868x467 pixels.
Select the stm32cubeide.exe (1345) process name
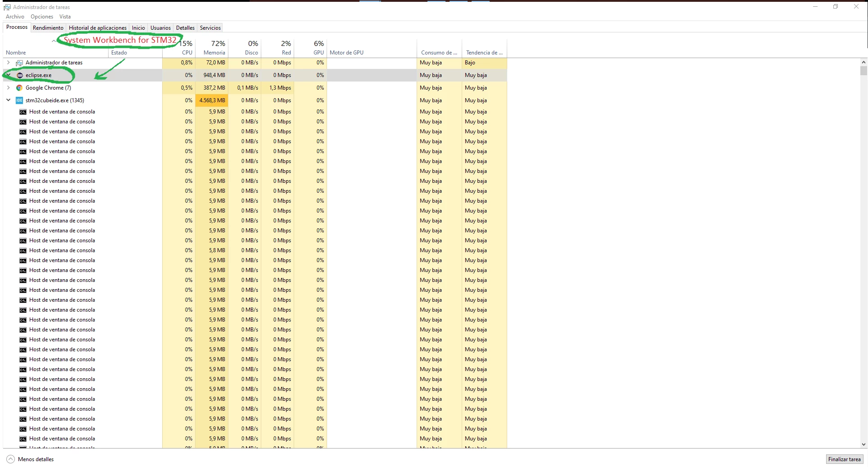(55, 100)
